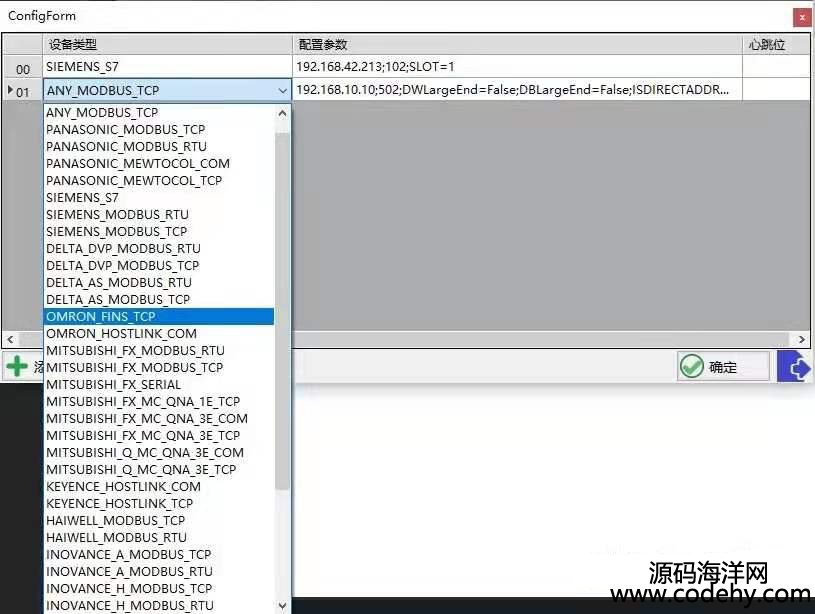815x614 pixels.
Task: Pick SIEMENS_S7 from the dropdown list
Action: point(159,198)
